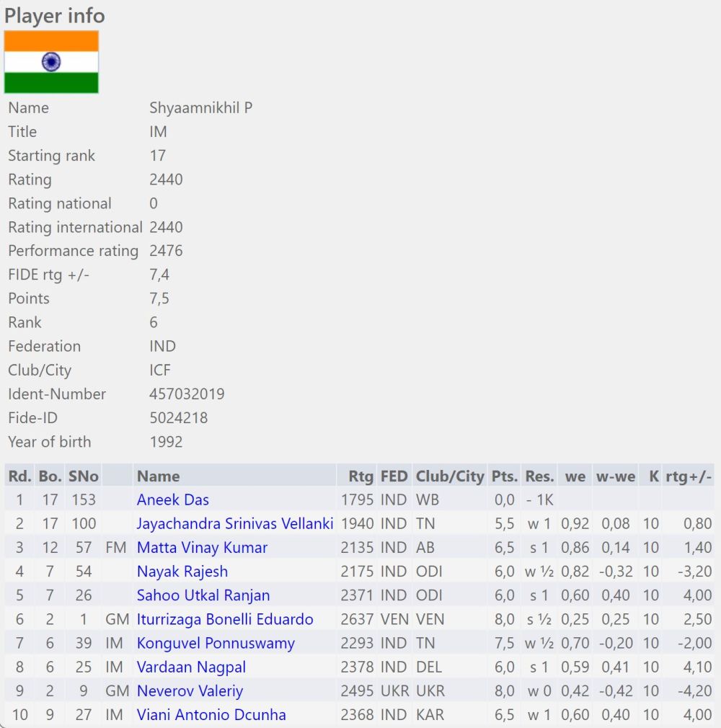
Task: Open Vardaan Nagpal player page
Action: (191, 667)
